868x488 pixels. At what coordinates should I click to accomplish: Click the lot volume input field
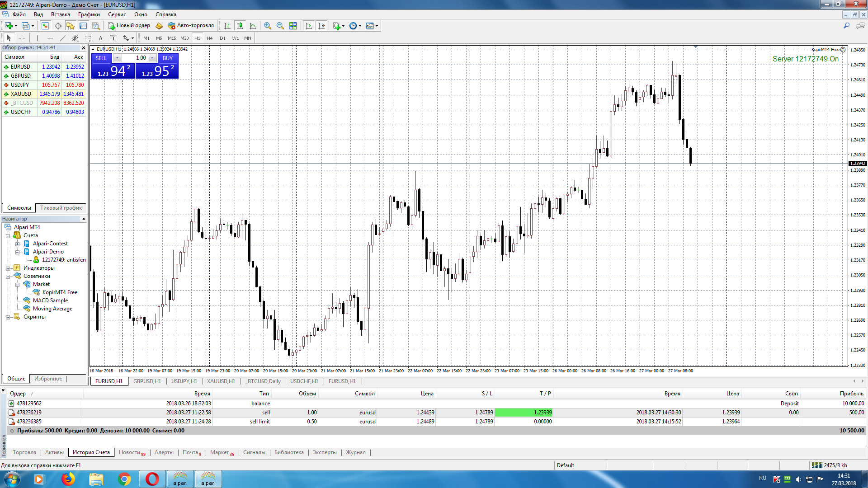point(135,58)
